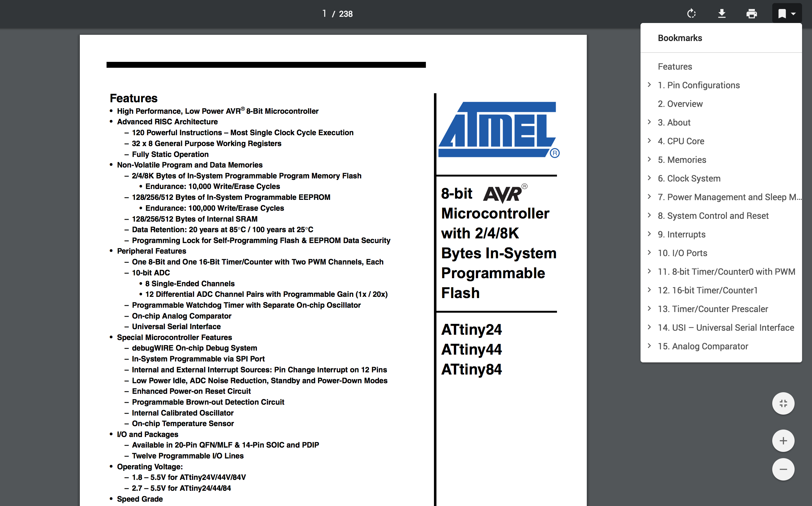Open the Features bookmark
Viewport: 812px width, 506px height.
click(x=675, y=67)
